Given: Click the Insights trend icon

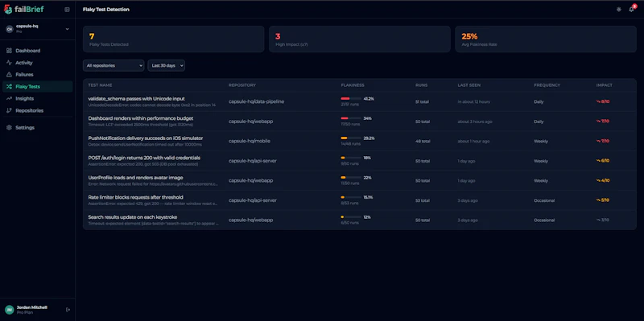Looking at the screenshot, I should 9,98.
